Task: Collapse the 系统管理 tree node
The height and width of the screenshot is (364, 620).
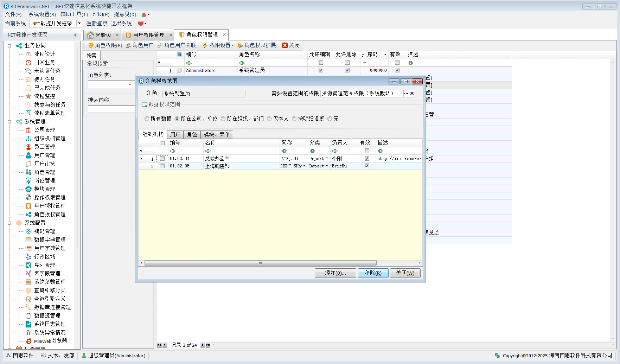Action: (x=9, y=122)
